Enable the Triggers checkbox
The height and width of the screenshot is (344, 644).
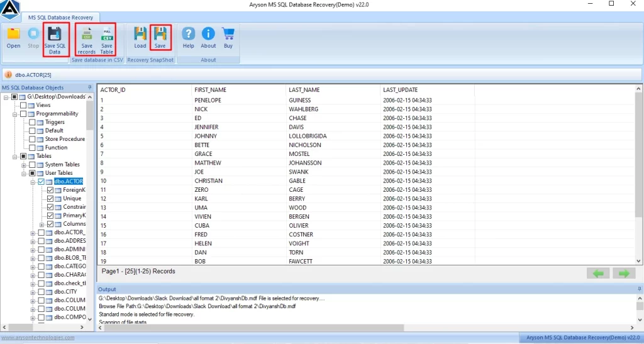click(x=33, y=123)
